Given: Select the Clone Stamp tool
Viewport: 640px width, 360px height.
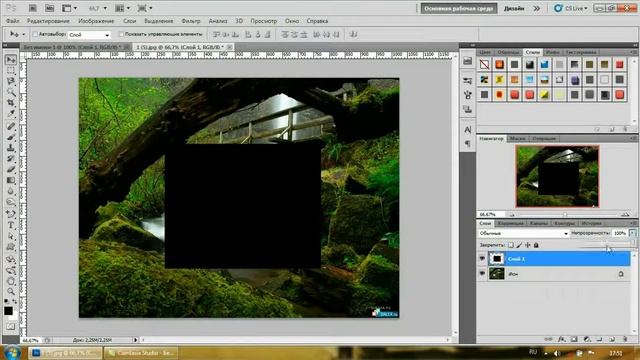Looking at the screenshot, I should pos(11,148).
